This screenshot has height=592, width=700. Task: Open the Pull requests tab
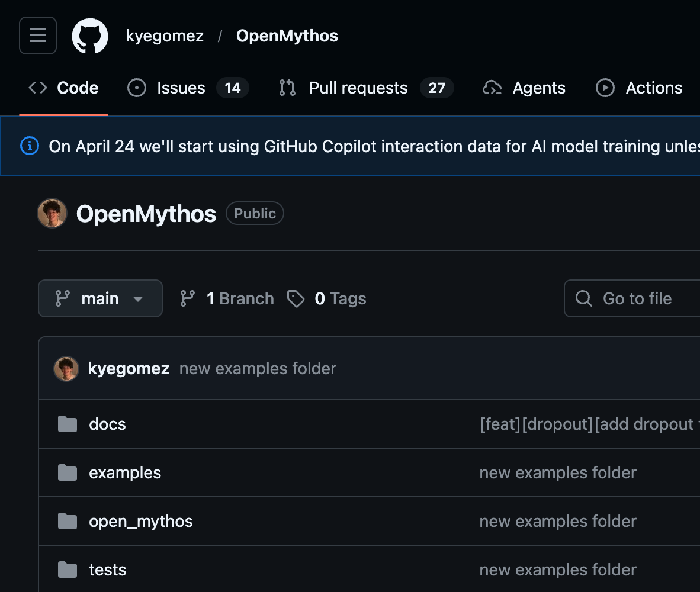click(x=365, y=88)
